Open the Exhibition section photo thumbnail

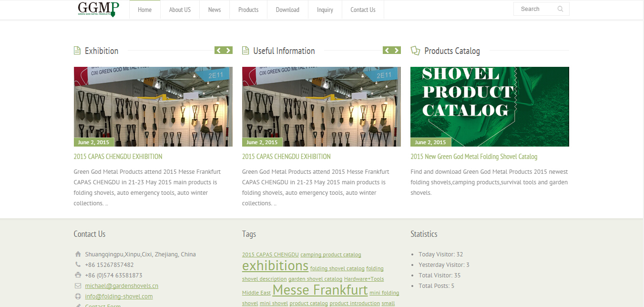pyautogui.click(x=153, y=106)
